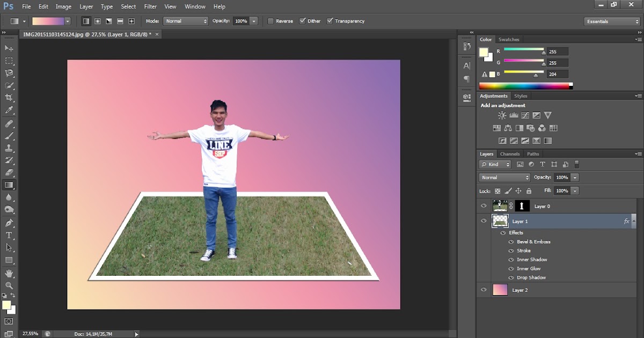Switch to the Channels tab
The height and width of the screenshot is (338, 644).
510,153
